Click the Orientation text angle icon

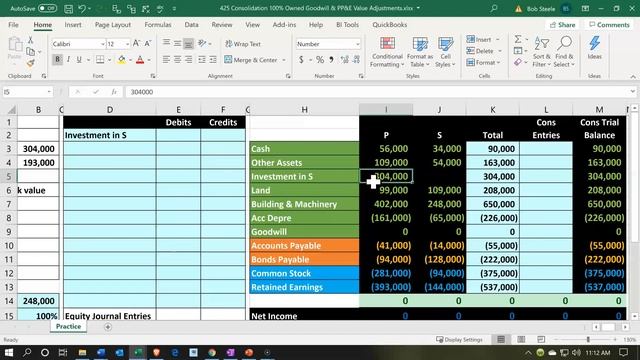coord(202,43)
